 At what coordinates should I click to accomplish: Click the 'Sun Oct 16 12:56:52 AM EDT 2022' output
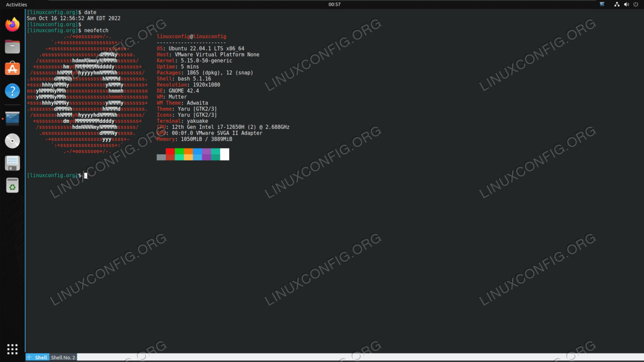click(74, 18)
